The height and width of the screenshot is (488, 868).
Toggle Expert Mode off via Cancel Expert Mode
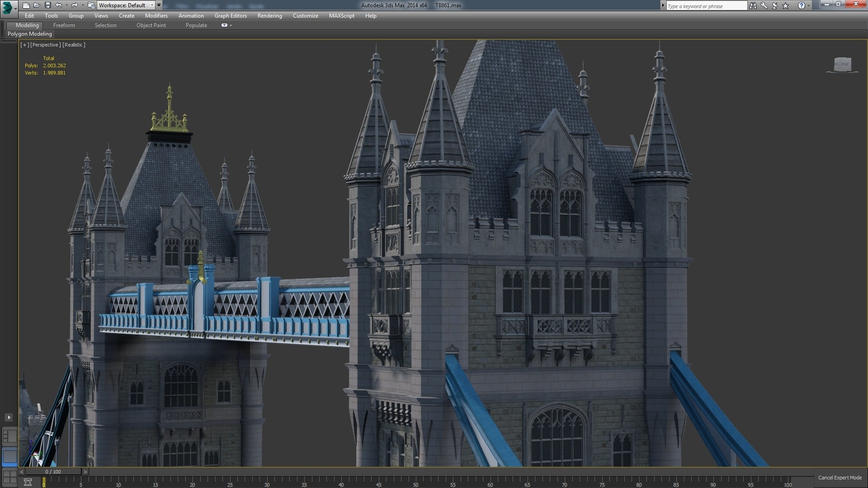pos(839,477)
